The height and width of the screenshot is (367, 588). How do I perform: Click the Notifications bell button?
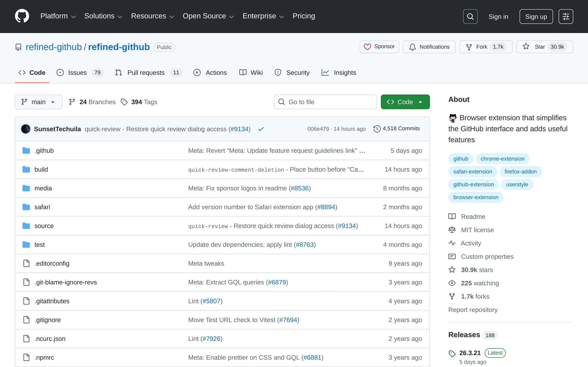click(x=429, y=47)
